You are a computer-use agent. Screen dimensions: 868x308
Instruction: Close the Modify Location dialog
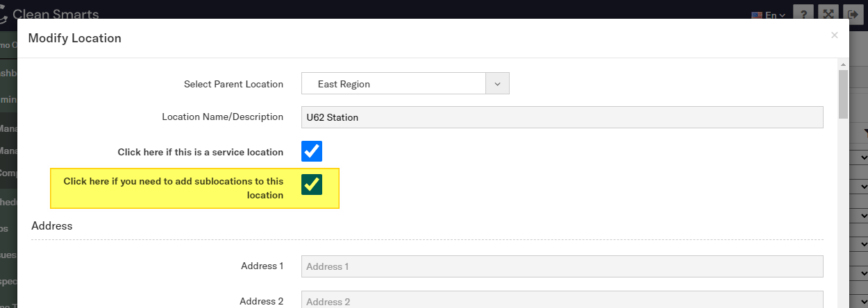[834, 35]
